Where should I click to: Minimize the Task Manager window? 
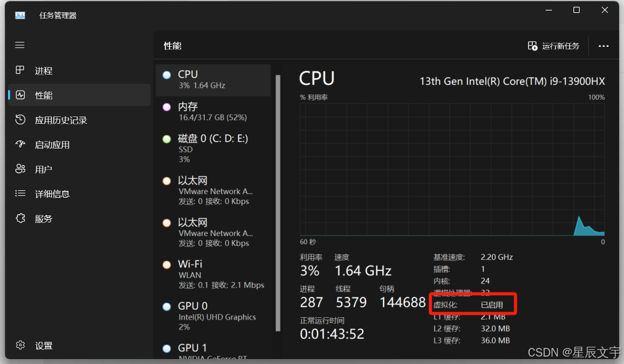click(549, 10)
